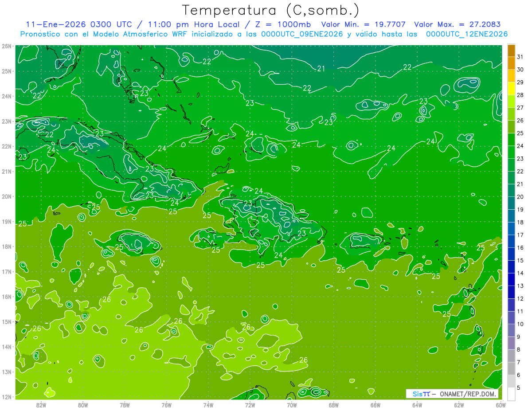Click the latitude axis label "16N"
Screen dimensions: 532x411
coord(6,297)
